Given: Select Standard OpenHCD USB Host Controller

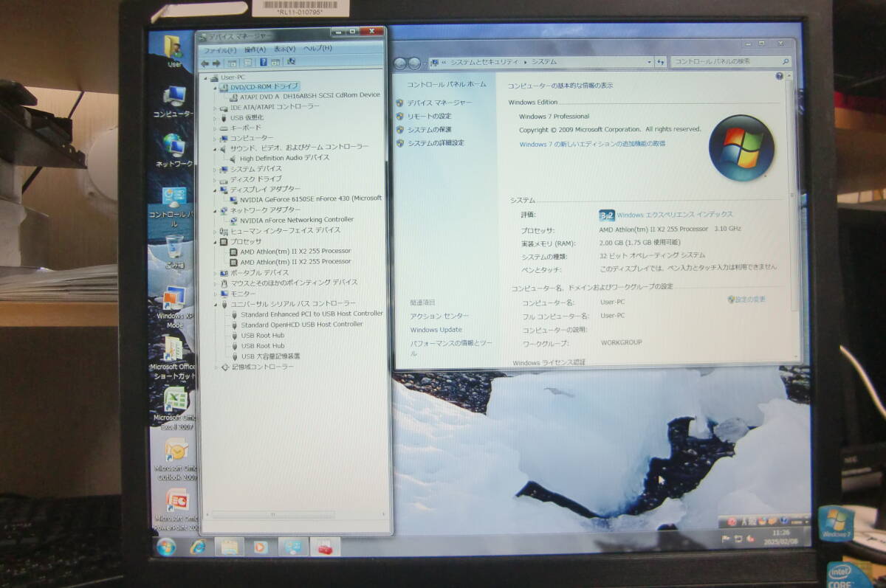Looking at the screenshot, I should (x=296, y=324).
